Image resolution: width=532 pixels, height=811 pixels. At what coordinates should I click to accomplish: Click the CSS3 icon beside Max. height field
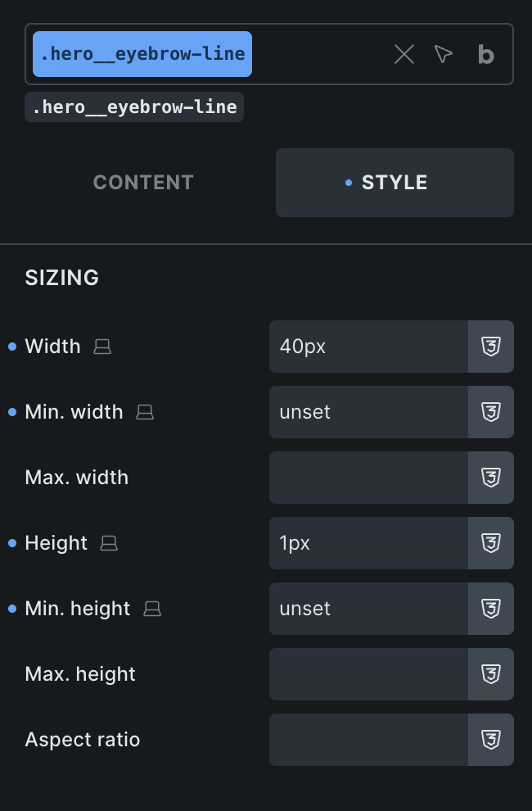click(491, 674)
